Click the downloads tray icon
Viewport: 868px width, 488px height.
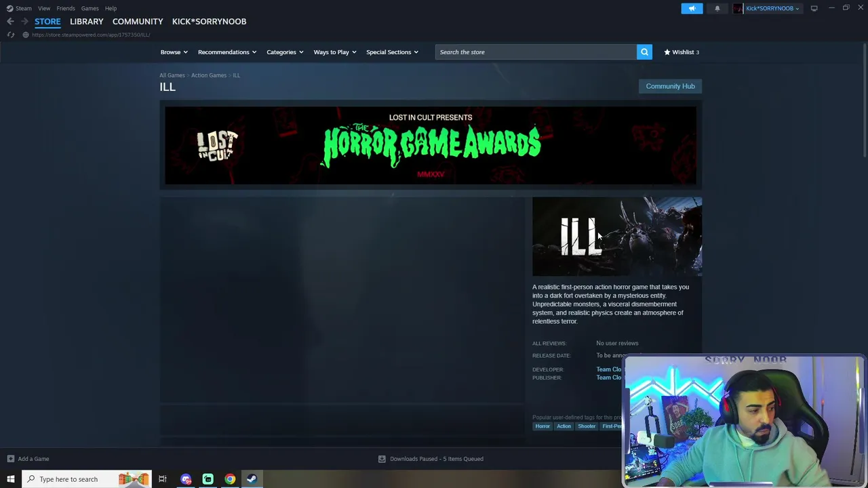pos(382,459)
